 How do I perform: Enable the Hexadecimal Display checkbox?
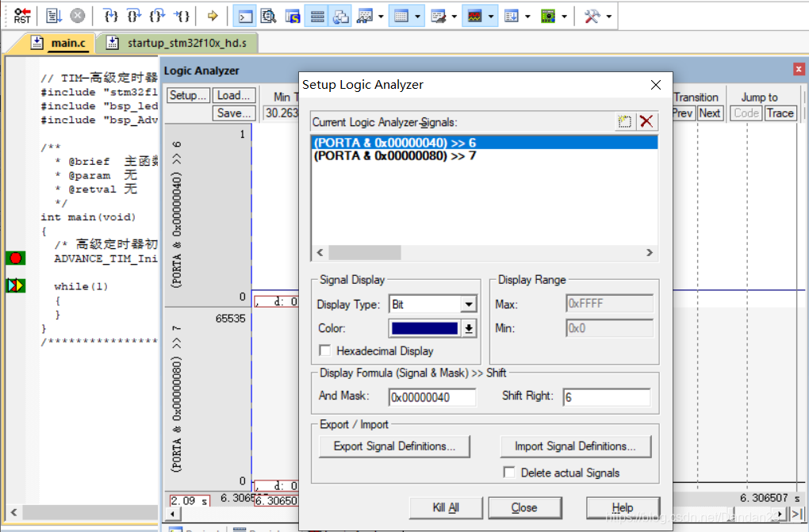point(325,351)
